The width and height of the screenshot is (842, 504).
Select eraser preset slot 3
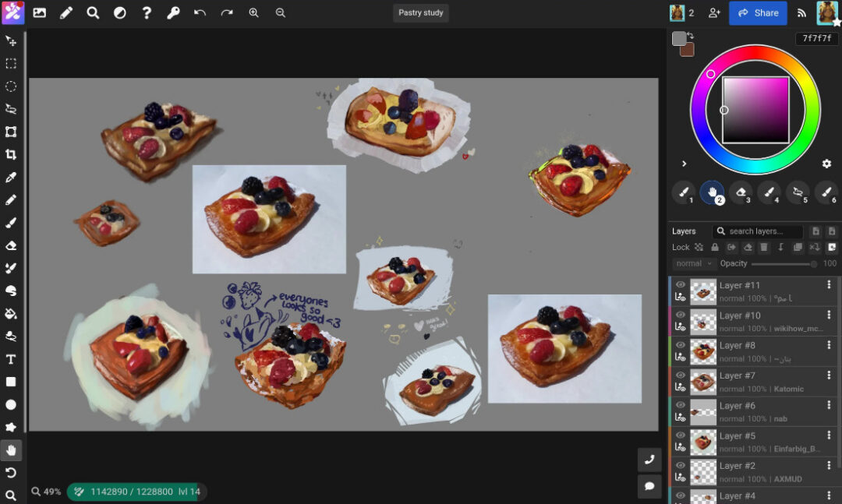click(741, 192)
